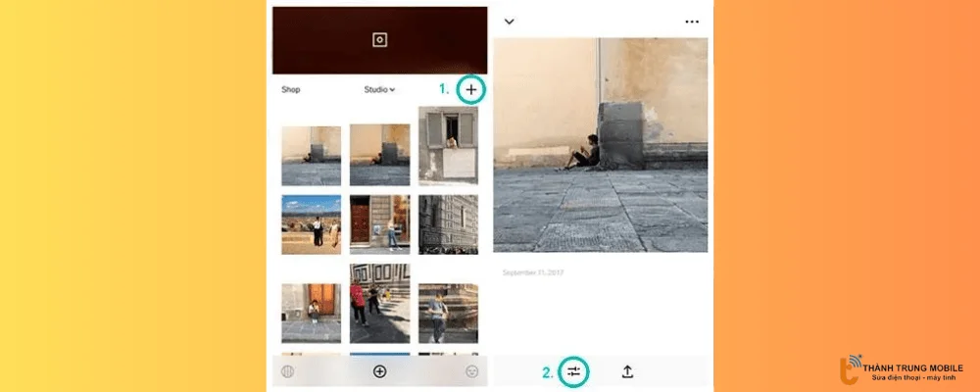
Task: Tap the camera icon in the dark header
Action: (380, 40)
